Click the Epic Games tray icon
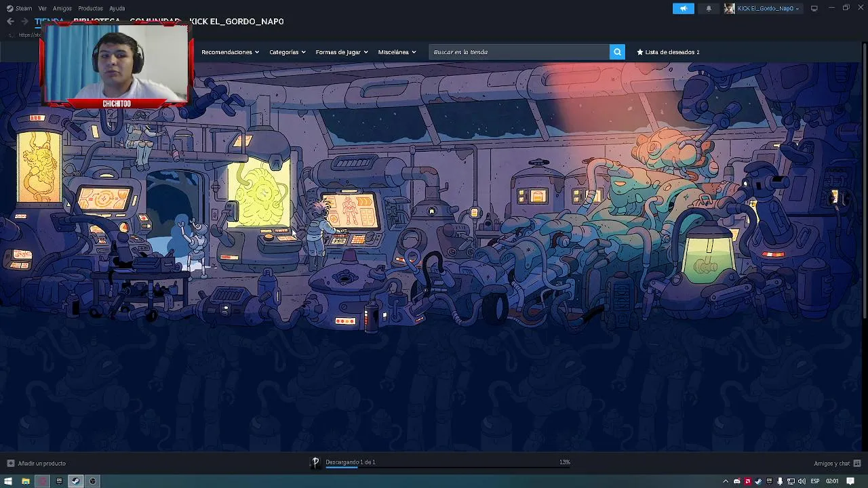The image size is (868, 488). pyautogui.click(x=769, y=481)
